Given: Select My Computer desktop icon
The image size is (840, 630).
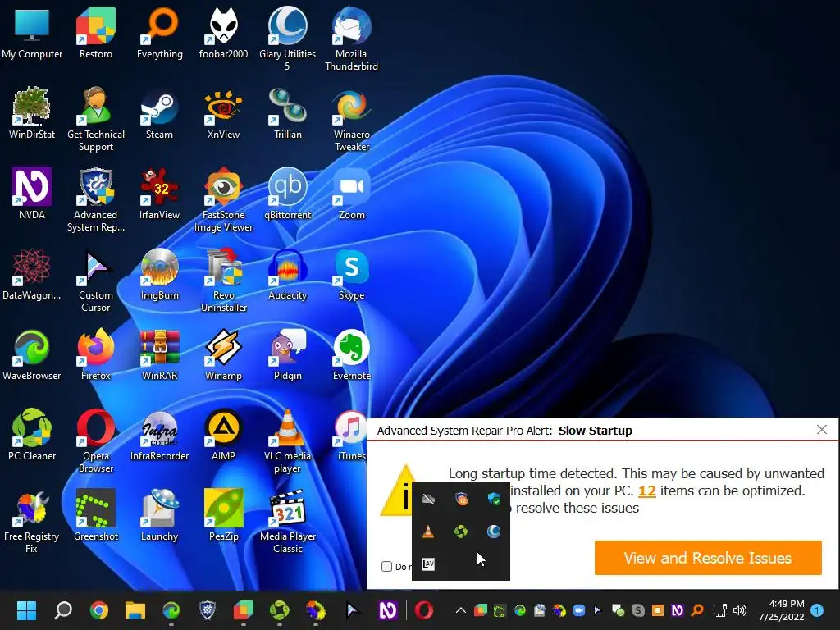Looking at the screenshot, I should (32, 32).
